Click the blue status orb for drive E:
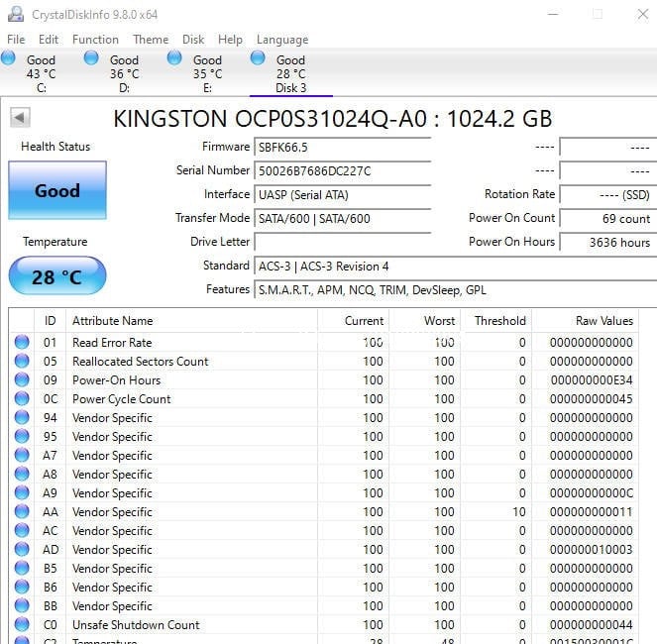 (x=174, y=57)
